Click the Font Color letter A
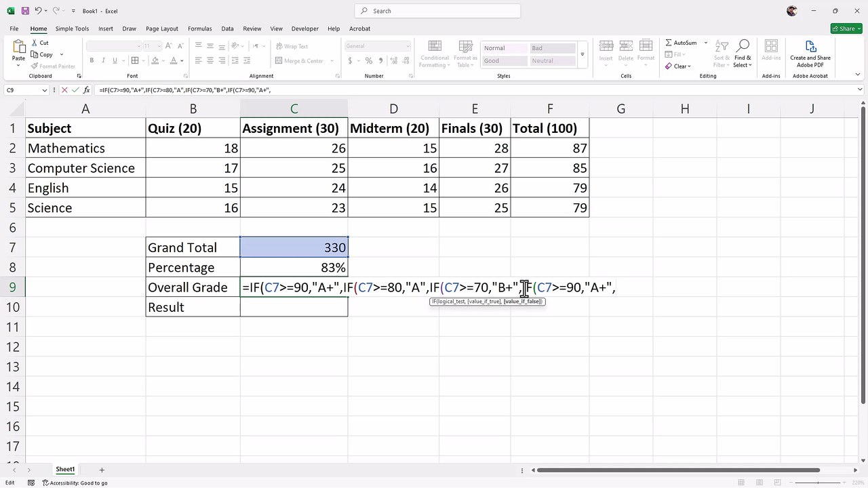Screen dimensions: 868x488 coord(174,60)
